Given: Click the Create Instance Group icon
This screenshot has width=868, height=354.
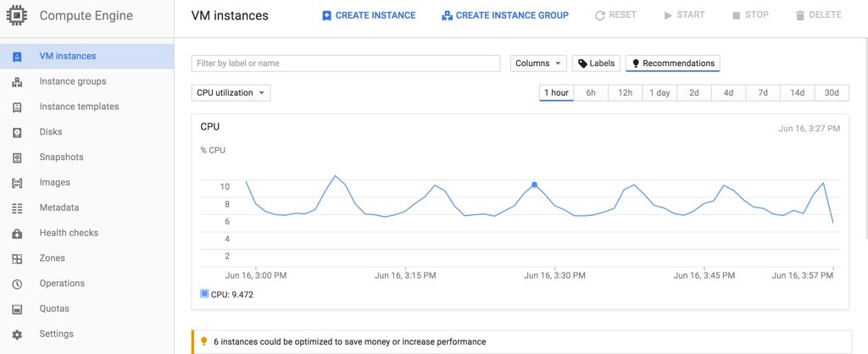Looking at the screenshot, I should point(448,15).
